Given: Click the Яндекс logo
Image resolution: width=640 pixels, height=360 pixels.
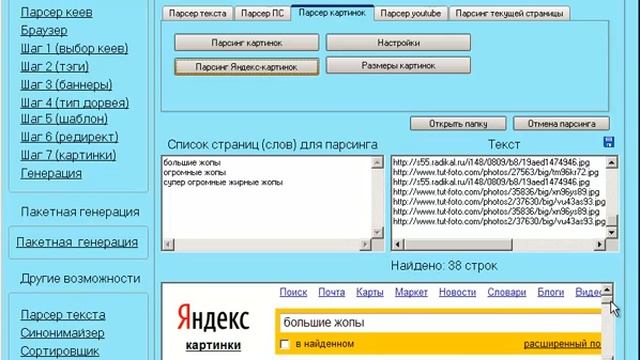Looking at the screenshot, I should click(213, 318).
